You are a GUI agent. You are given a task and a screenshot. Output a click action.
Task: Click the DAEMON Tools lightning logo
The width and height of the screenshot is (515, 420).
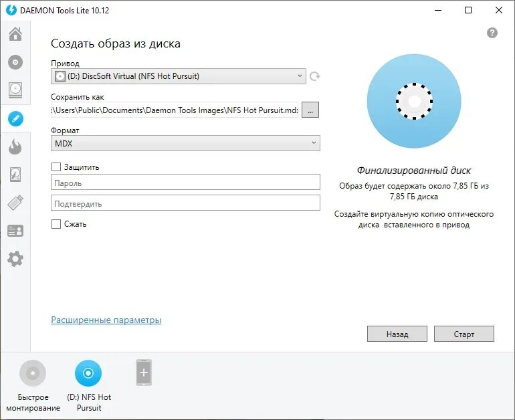click(11, 10)
